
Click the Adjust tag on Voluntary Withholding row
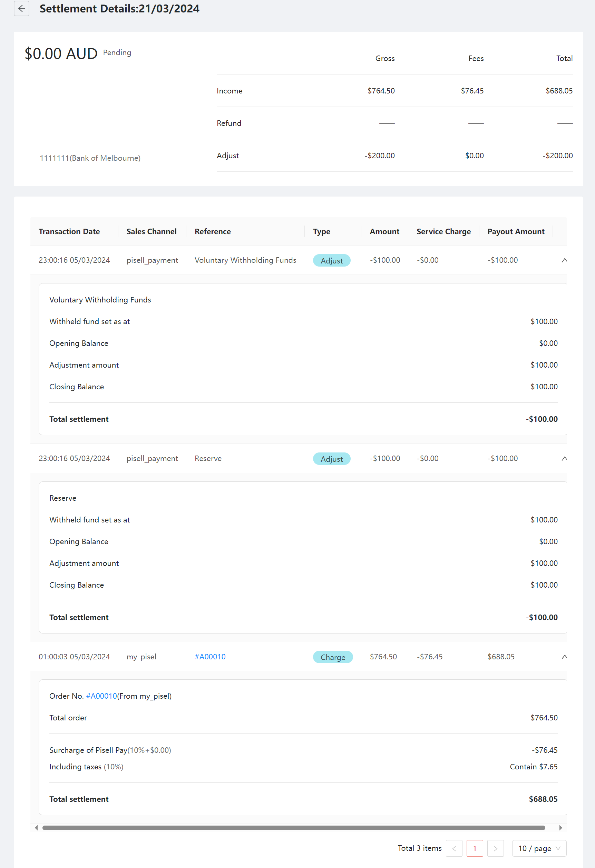point(332,260)
